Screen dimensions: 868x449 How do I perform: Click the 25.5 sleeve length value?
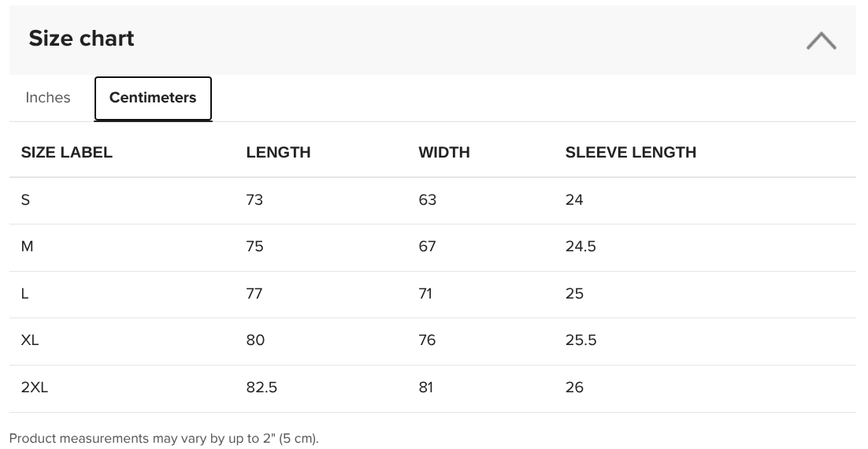[x=581, y=340]
